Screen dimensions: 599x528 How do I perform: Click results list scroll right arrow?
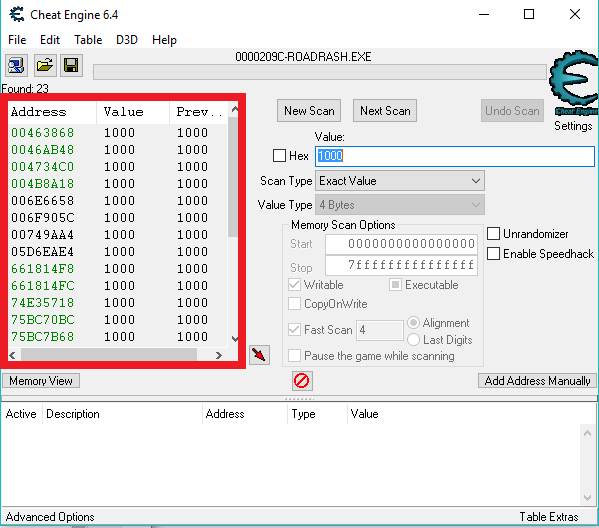(219, 355)
